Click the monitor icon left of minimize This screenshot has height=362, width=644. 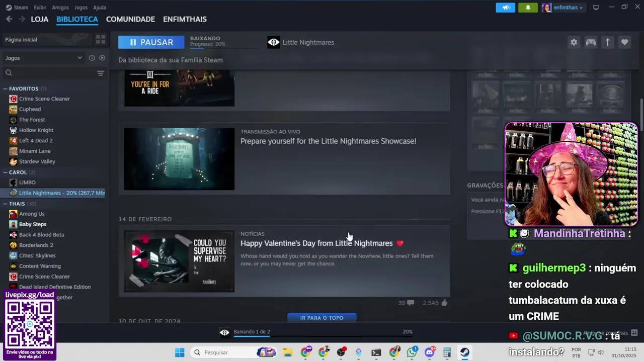click(x=596, y=8)
